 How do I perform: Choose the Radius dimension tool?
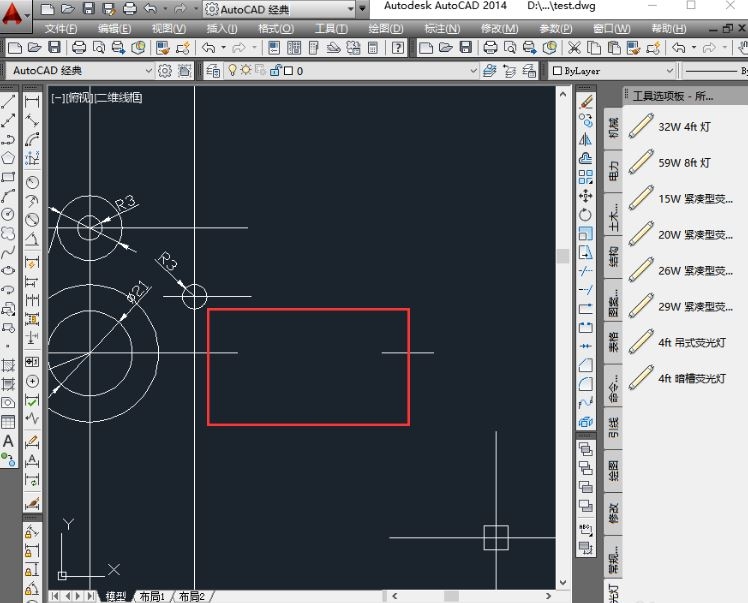[x=32, y=182]
